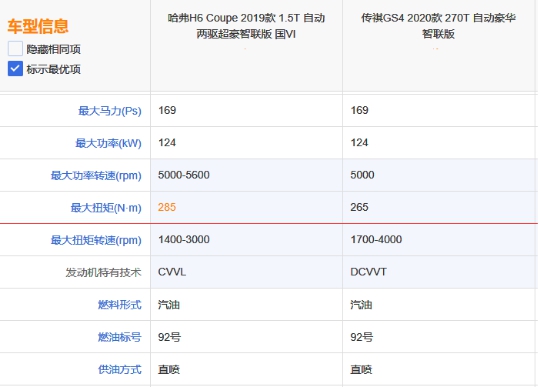Click 92号 fuel grade for 哈弗H6 Coupe

[169, 337]
